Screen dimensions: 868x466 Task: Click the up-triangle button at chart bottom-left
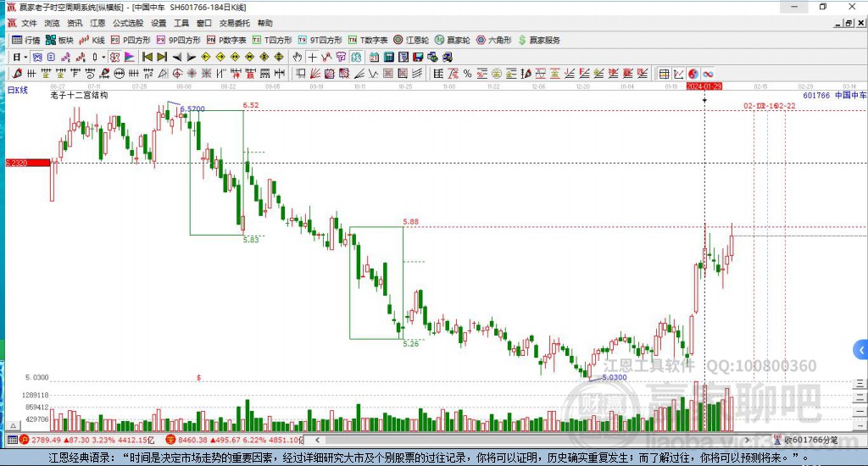click(x=14, y=425)
